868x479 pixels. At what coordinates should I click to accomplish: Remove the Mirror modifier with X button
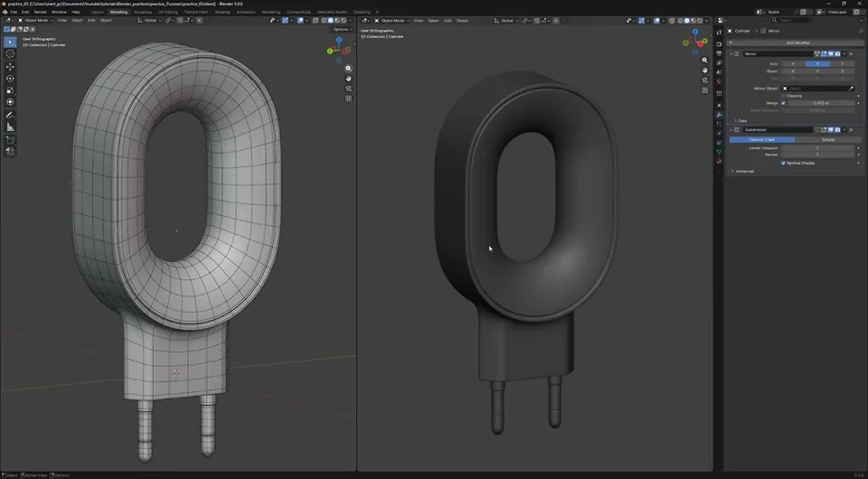(851, 53)
